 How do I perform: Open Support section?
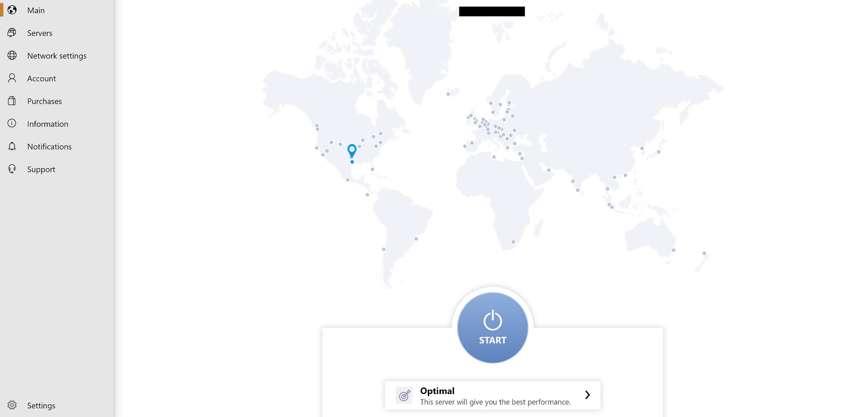pos(40,169)
